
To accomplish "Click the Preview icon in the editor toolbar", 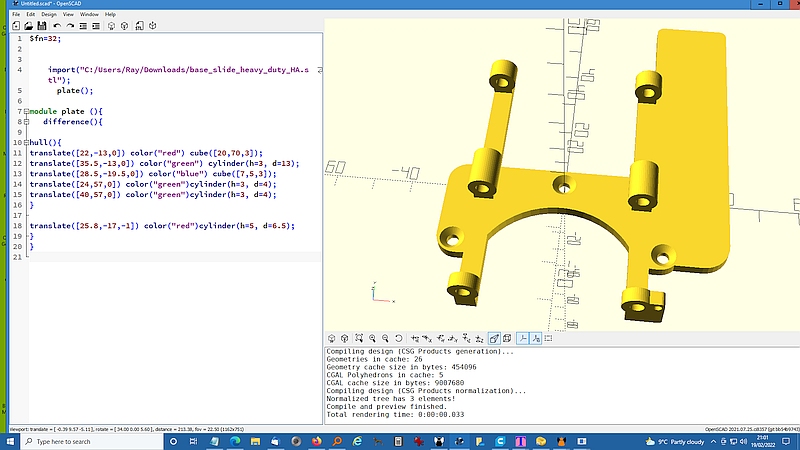I will click(x=113, y=25).
